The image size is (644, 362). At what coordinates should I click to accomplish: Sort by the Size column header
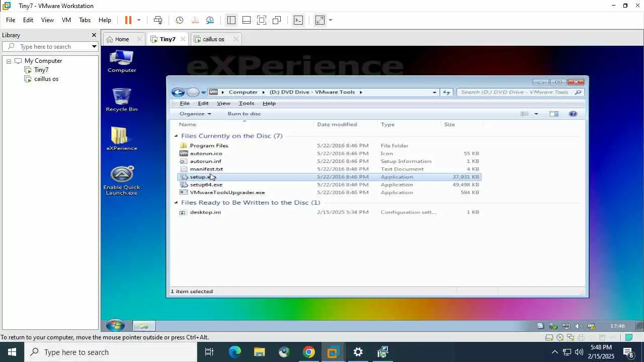tap(449, 124)
